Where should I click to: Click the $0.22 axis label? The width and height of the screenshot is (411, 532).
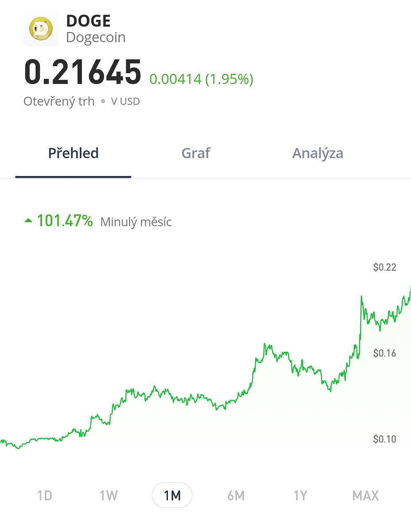pos(385,267)
